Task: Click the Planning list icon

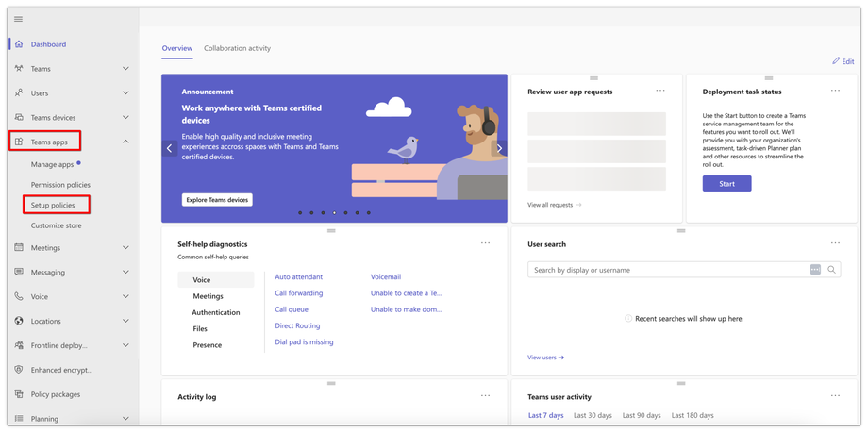Action: [x=19, y=419]
